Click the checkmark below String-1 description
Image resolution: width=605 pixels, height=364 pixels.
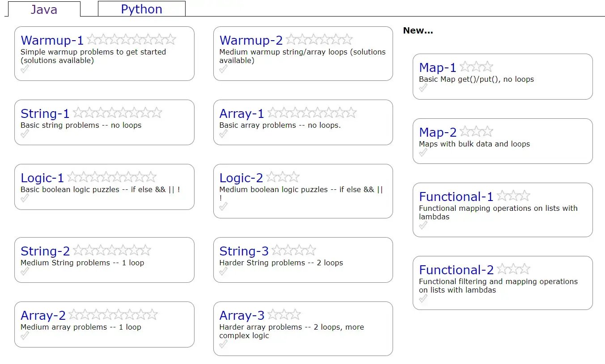click(25, 134)
